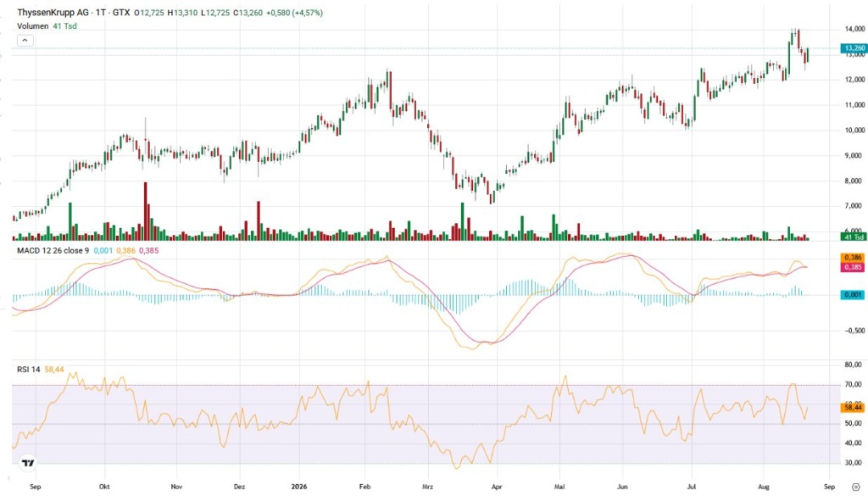The height and width of the screenshot is (496, 868).
Task: Open the MACD 12 26 close 9 legend
Action: click(x=53, y=251)
